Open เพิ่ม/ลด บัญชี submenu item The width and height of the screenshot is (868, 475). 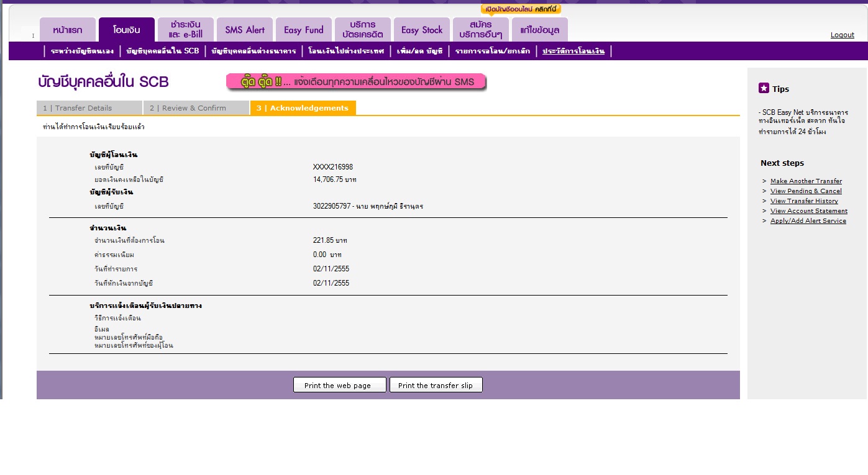(420, 51)
